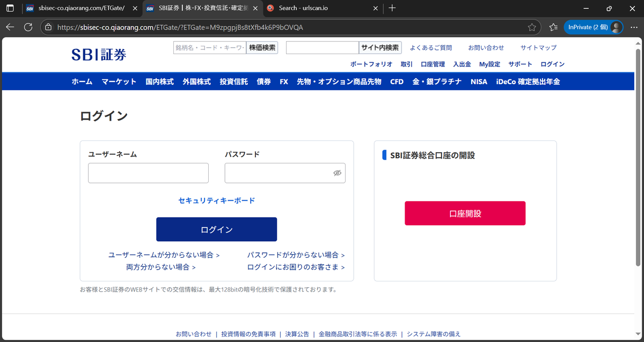Open the CFD menu item
Screen dimensions: 644x342
397,81
